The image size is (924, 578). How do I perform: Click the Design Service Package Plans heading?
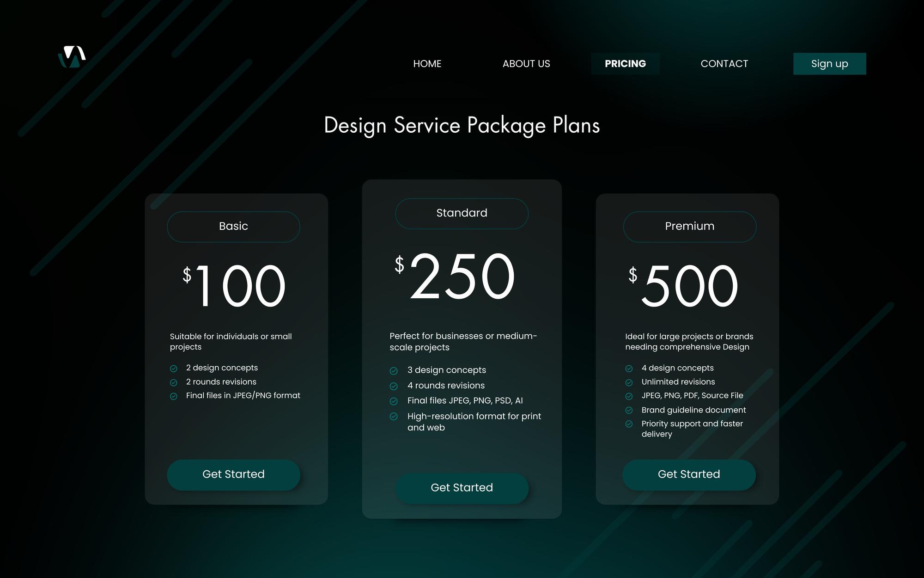tap(462, 125)
